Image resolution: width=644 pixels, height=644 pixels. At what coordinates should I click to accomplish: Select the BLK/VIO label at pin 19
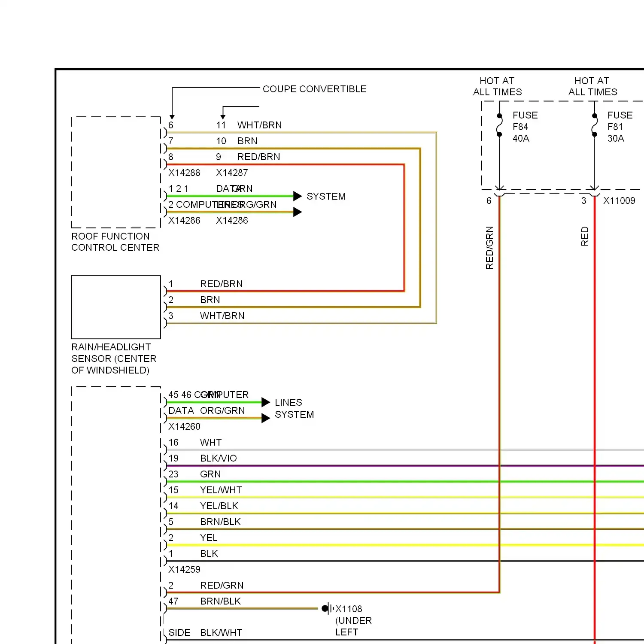219,458
